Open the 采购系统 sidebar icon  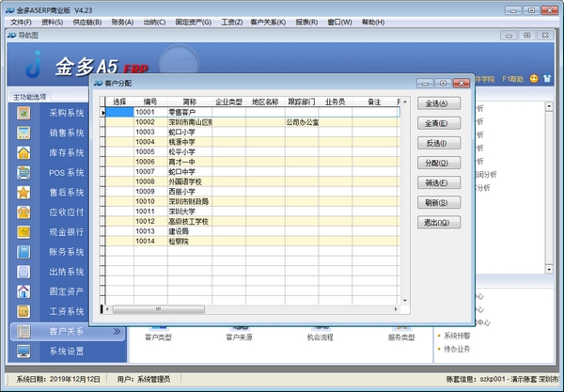click(23, 114)
